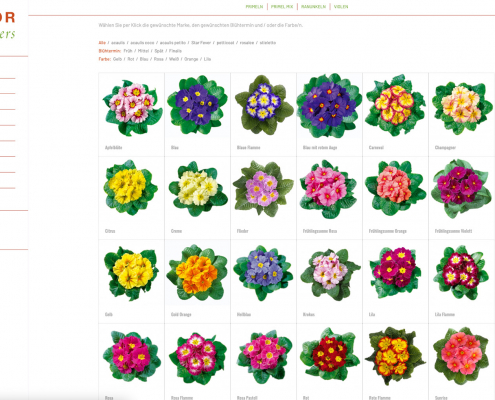
Task: Click the 'Gold Orange' caption text
Action: coord(181,314)
